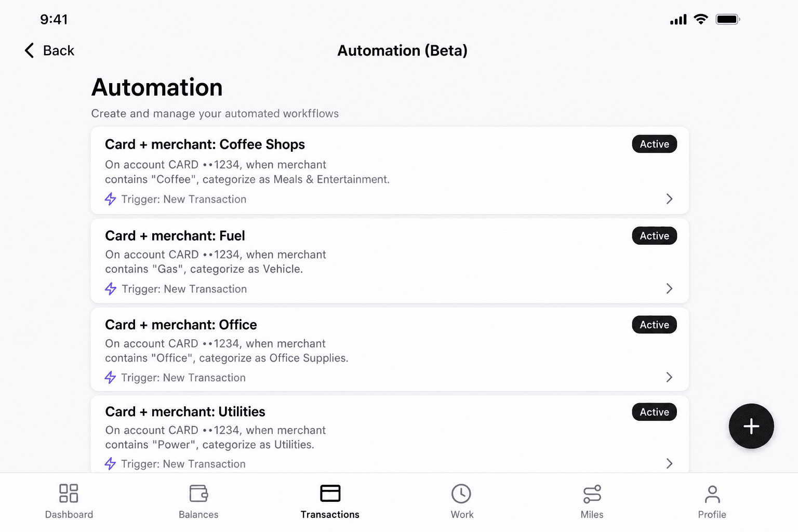Viewport: 798px width, 532px height.
Task: Click lightning trigger icon in Fuel card
Action: coord(111,289)
